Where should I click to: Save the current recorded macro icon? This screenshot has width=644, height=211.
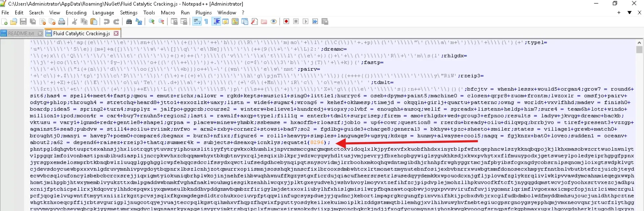pos(325,22)
